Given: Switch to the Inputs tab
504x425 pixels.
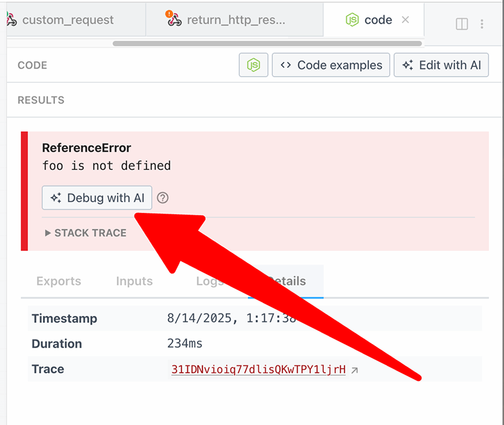Looking at the screenshot, I should tap(135, 281).
